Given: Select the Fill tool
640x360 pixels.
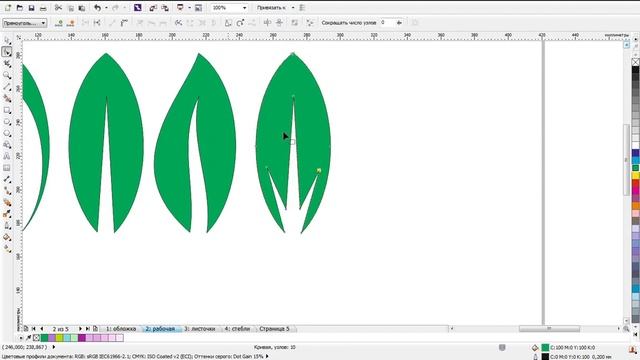Looking at the screenshot, I should click(x=7, y=237).
